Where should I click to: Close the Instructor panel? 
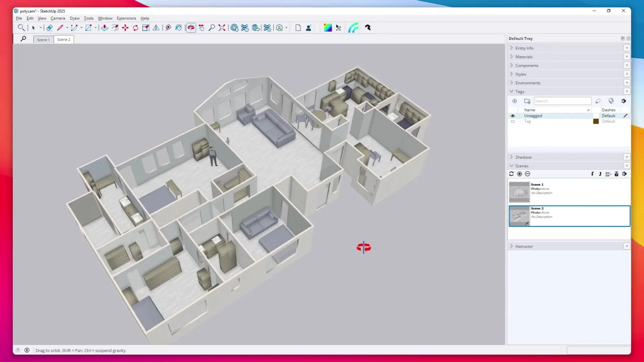627,246
